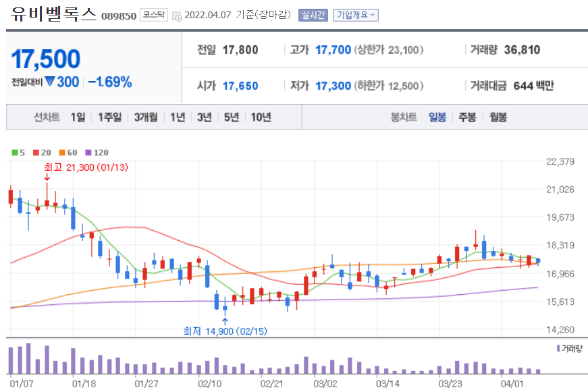The height and width of the screenshot is (392, 588).
Task: Switch to 1년 line chart
Action: (178, 117)
